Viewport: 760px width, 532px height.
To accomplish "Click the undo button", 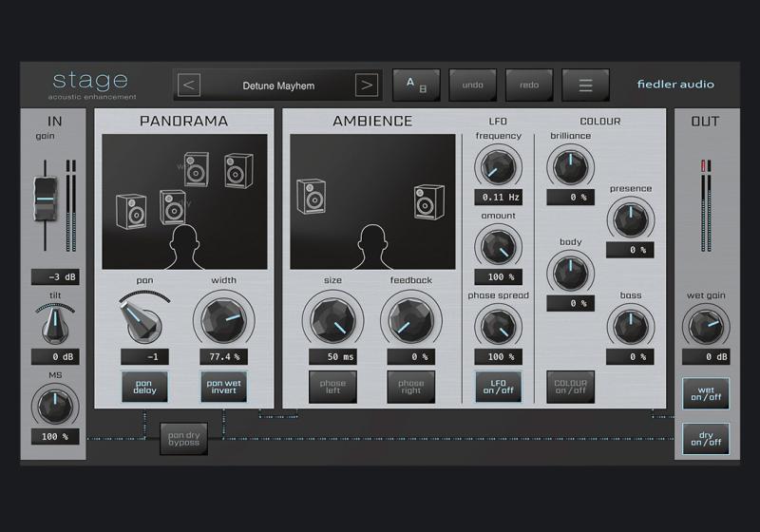I will [x=472, y=85].
